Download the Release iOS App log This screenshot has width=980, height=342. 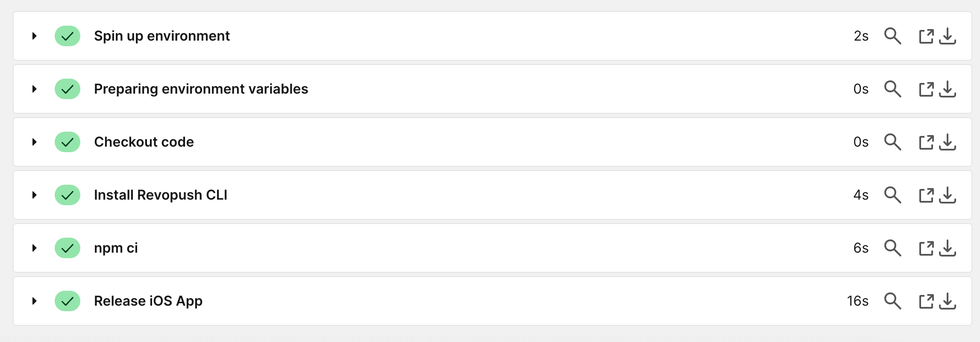[948, 301]
